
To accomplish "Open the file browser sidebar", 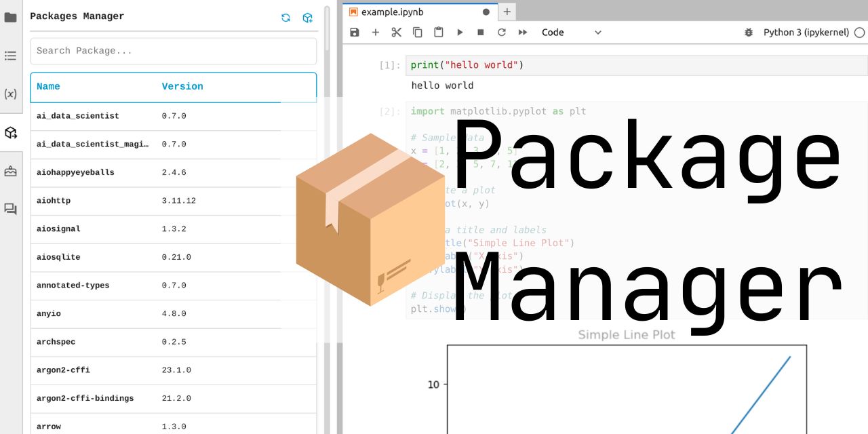I will click(11, 18).
